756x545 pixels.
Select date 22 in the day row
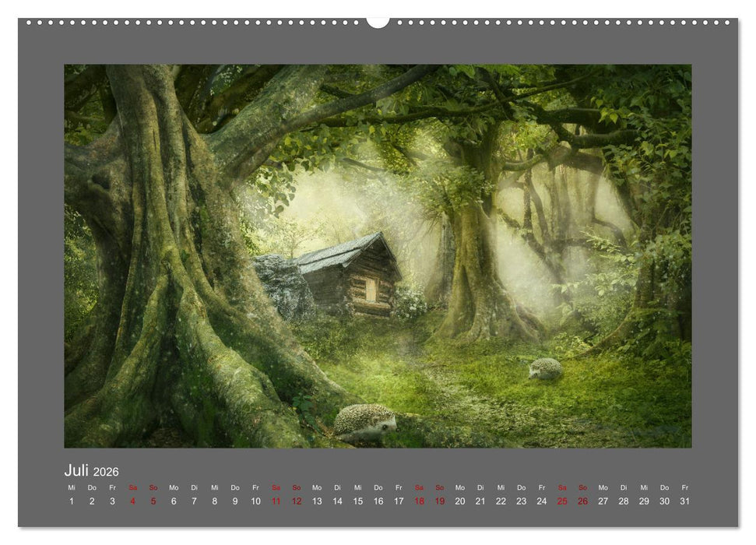pyautogui.click(x=501, y=501)
